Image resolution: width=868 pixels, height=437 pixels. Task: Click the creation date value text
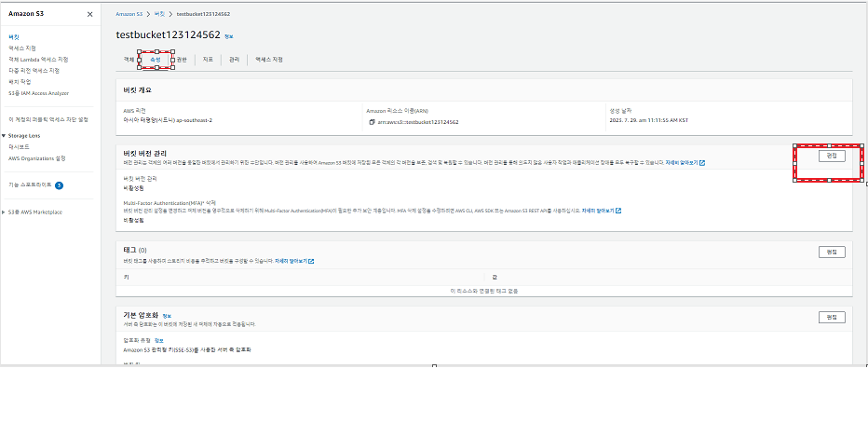[x=649, y=120]
